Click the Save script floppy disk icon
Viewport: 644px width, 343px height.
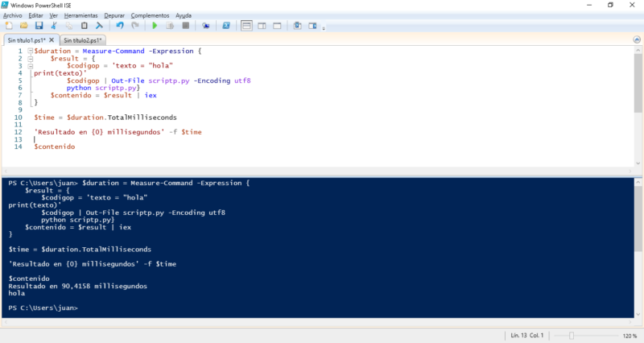[38, 26]
